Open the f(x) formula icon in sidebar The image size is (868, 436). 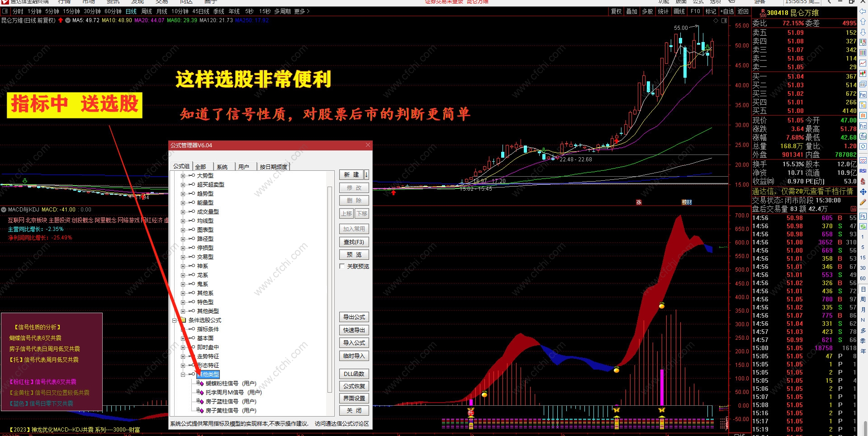click(x=863, y=136)
